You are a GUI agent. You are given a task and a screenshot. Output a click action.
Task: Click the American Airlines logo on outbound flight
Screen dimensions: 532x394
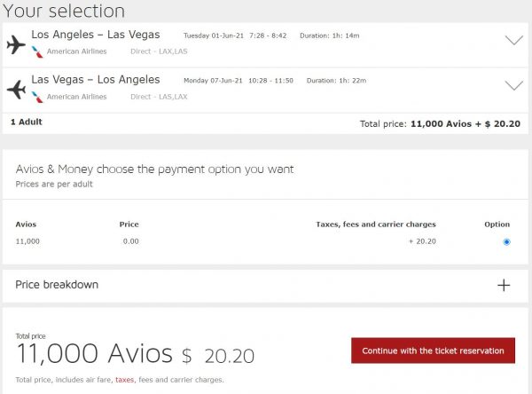tap(37, 51)
